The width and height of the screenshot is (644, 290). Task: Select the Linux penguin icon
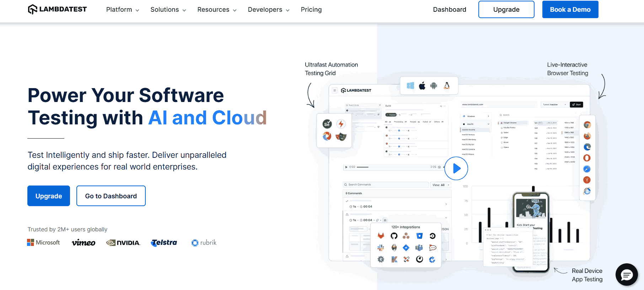[447, 86]
